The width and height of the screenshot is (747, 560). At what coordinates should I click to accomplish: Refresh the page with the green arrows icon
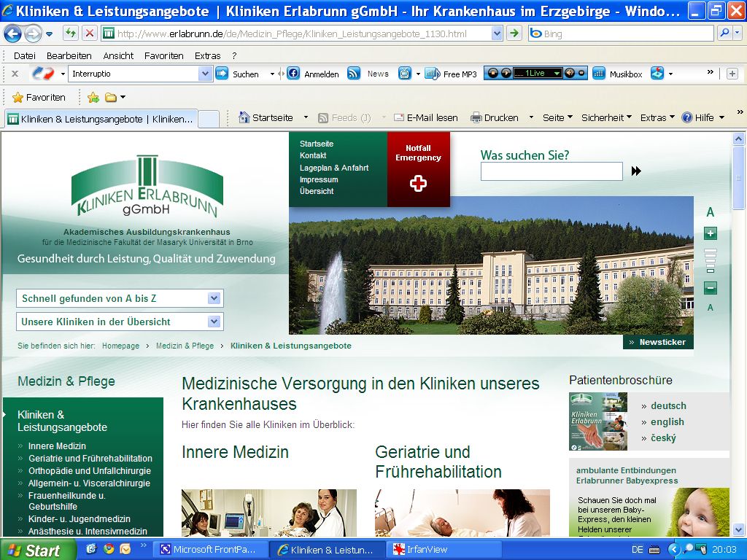tap(71, 34)
